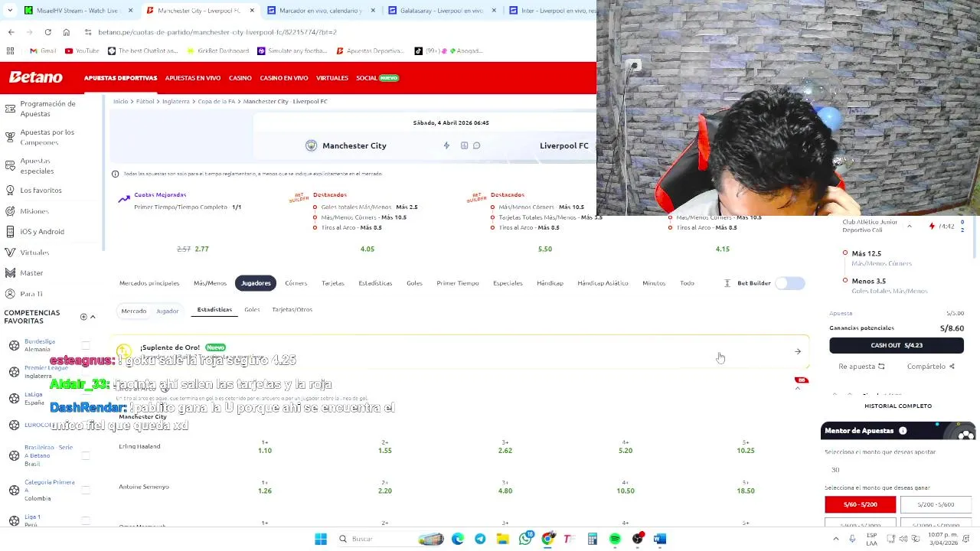The width and height of the screenshot is (980, 551).
Task: Select the Tarjetas market tab
Action: coord(333,283)
